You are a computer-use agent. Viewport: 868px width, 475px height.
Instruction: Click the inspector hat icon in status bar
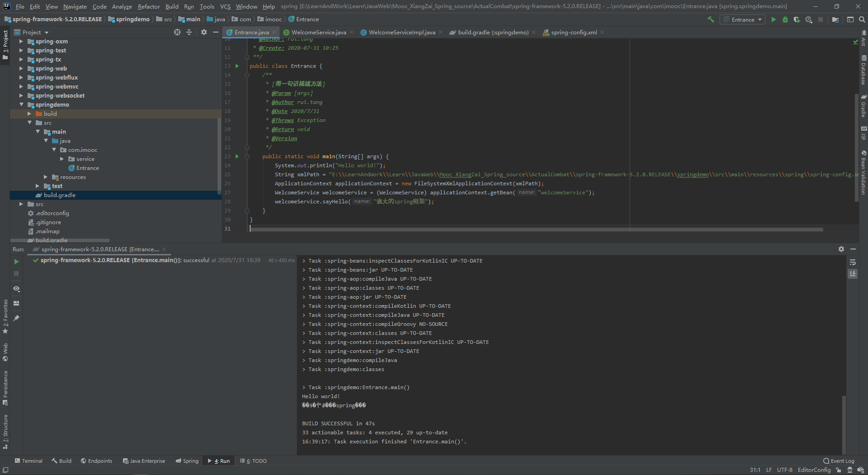850,470
